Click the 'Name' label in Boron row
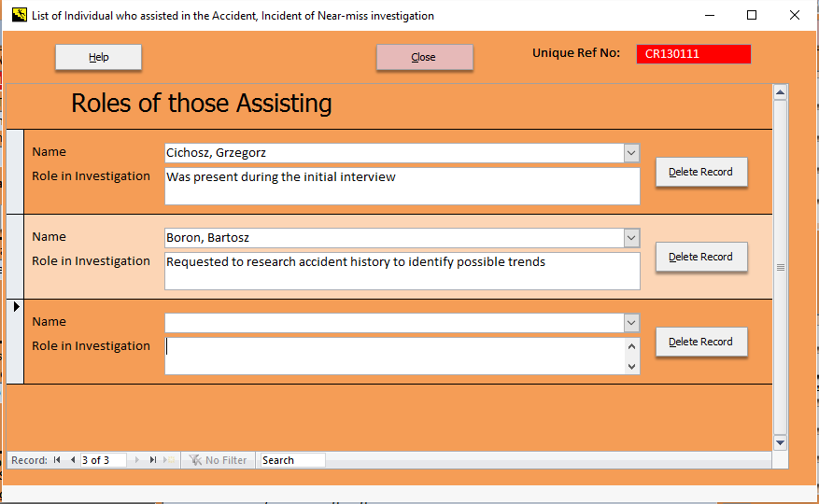The width and height of the screenshot is (819, 504). 49,236
